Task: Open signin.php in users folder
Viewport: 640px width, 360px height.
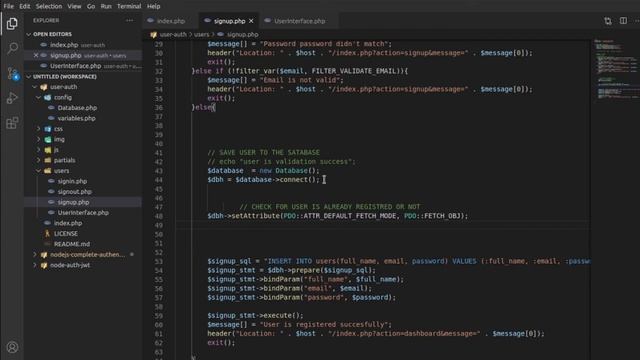Action: click(x=72, y=181)
